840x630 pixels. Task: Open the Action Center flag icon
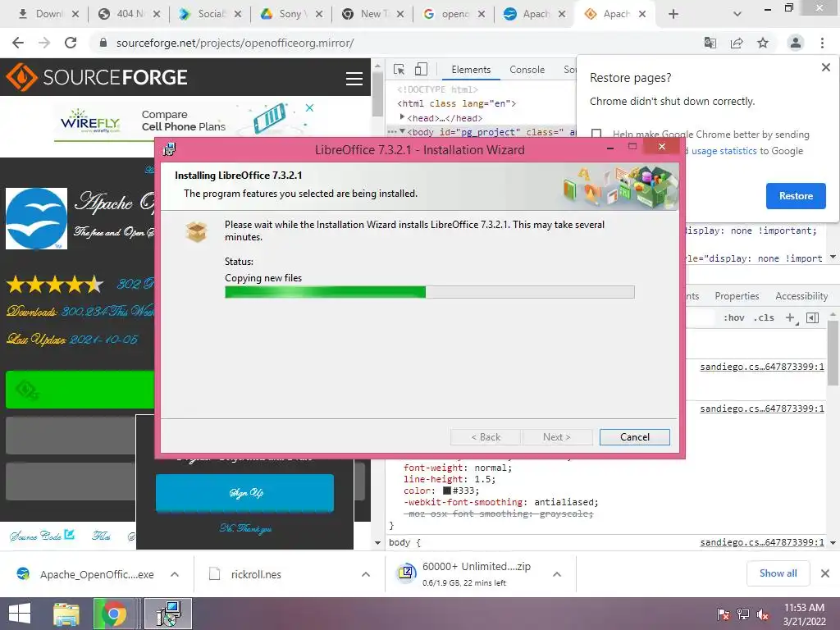pyautogui.click(x=724, y=614)
